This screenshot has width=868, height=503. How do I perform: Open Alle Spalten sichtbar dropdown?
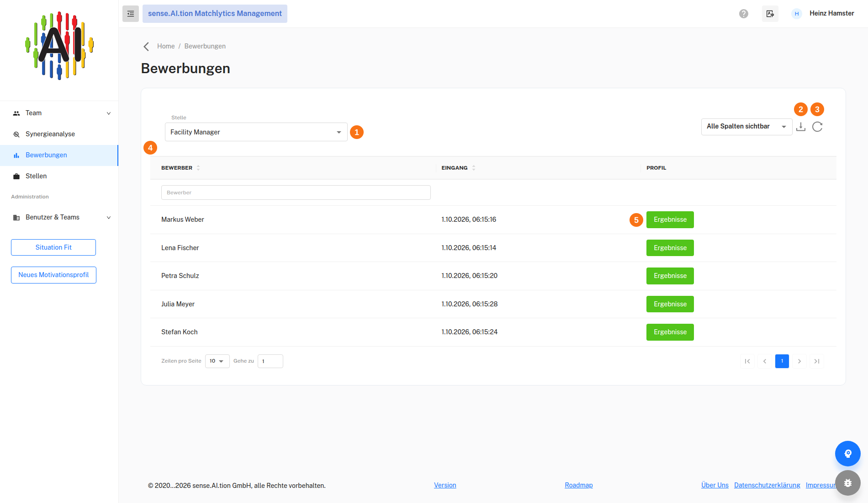[746, 127]
